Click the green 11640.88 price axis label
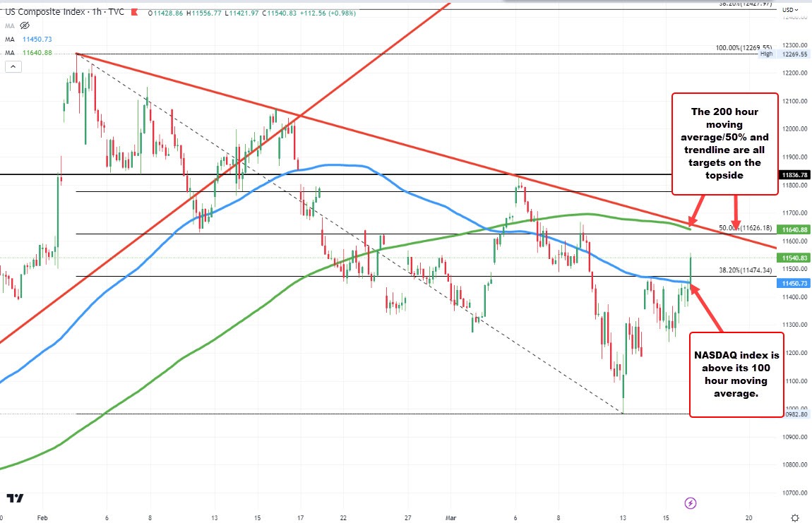 794,229
